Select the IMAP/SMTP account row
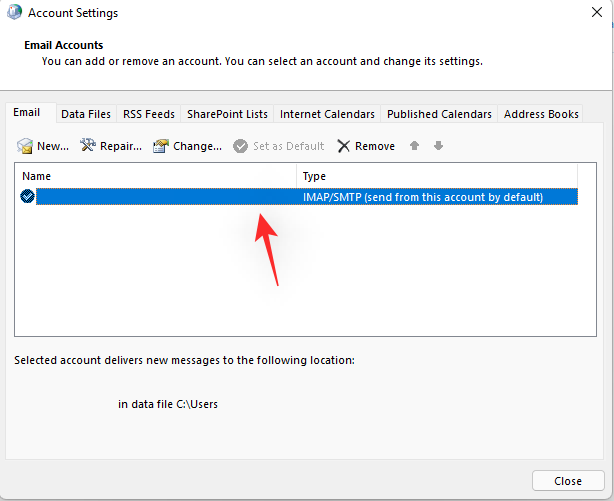The width and height of the screenshot is (614, 501). (300, 197)
